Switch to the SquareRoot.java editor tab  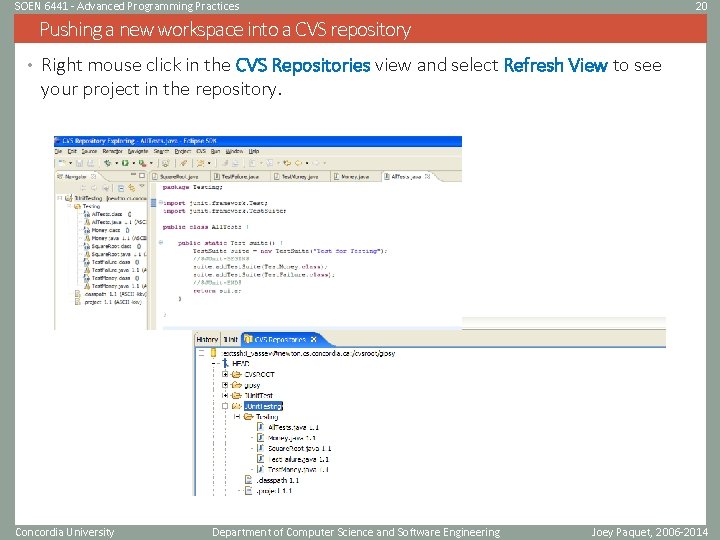[180, 176]
